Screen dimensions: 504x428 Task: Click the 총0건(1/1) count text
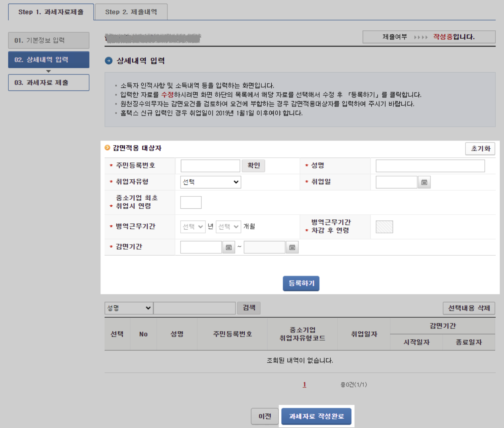(x=354, y=385)
